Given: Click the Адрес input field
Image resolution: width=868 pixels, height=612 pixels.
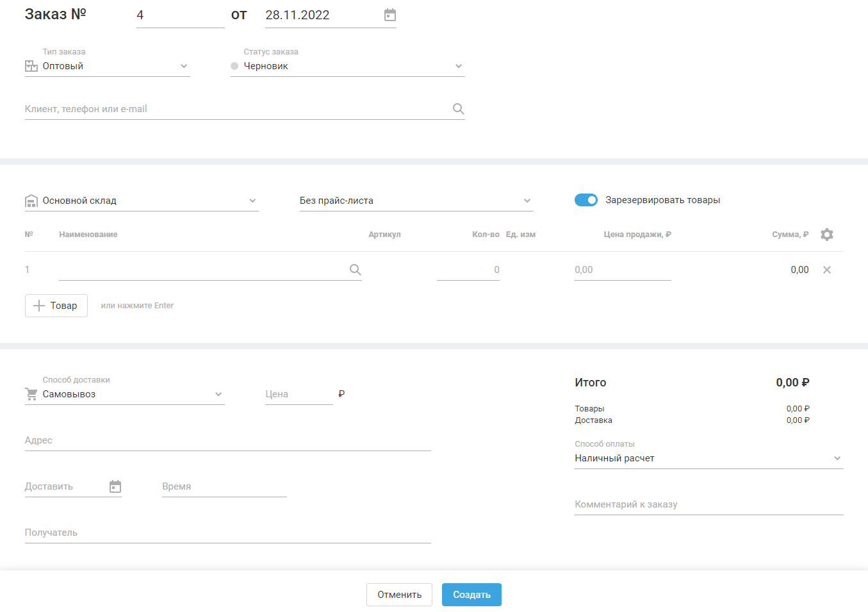Looking at the screenshot, I should [x=228, y=440].
